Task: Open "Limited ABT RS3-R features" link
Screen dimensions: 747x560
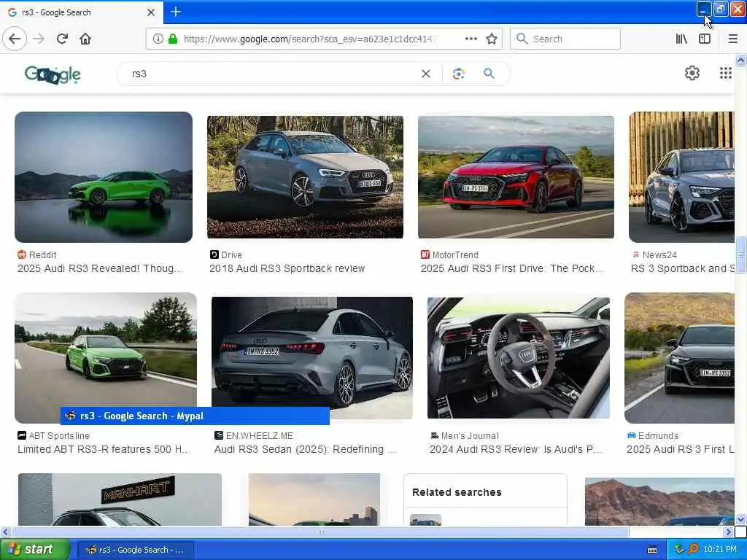Action: [104, 449]
